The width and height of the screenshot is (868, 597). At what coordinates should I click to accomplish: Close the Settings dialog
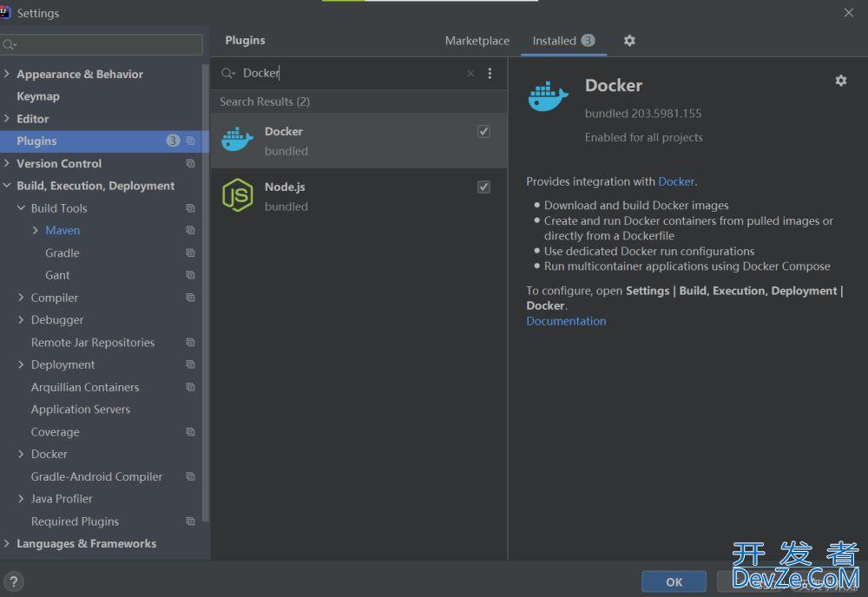click(x=848, y=12)
